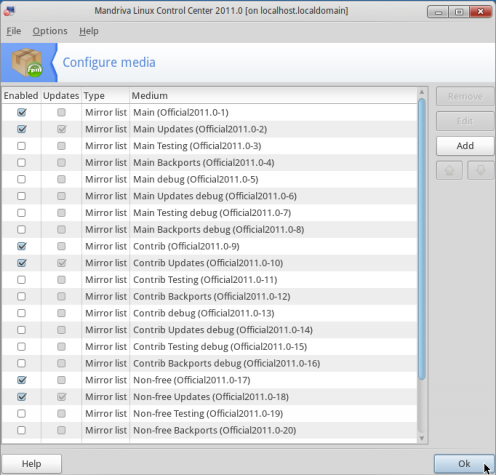Open the Help menu in menu bar

pyautogui.click(x=89, y=31)
